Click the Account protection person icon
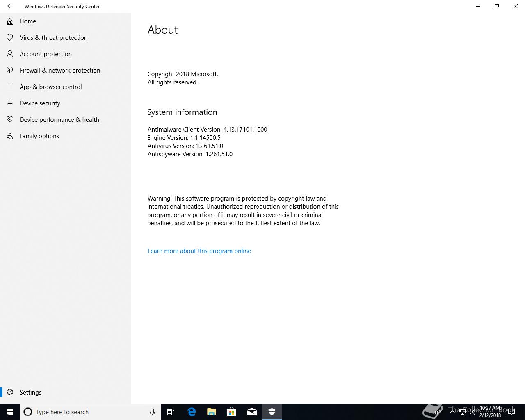 coord(10,54)
